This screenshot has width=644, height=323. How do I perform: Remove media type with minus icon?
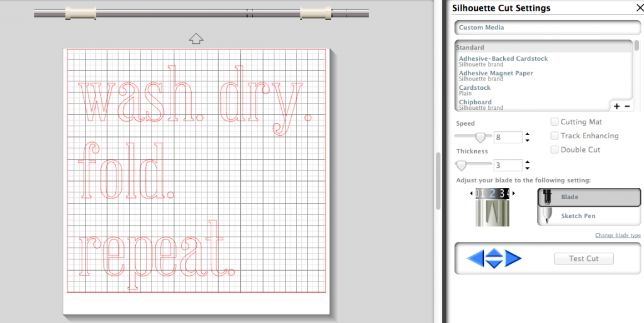(627, 106)
